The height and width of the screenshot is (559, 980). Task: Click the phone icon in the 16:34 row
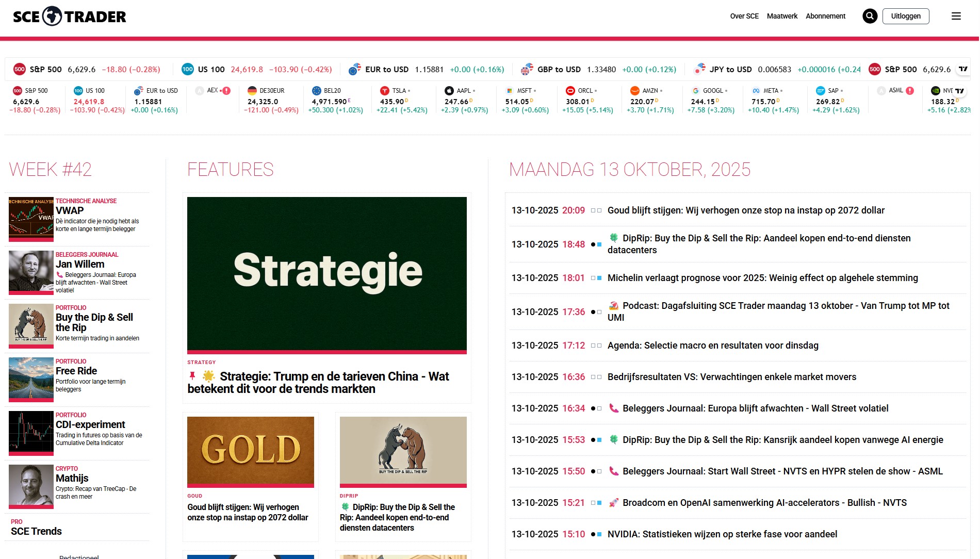coord(614,408)
